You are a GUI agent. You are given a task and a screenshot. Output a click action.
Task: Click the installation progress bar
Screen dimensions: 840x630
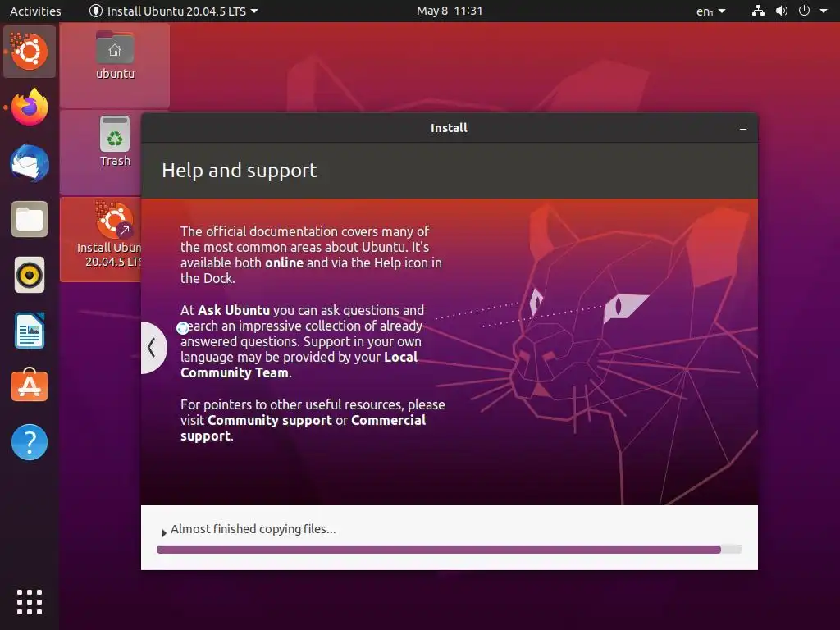pos(449,550)
